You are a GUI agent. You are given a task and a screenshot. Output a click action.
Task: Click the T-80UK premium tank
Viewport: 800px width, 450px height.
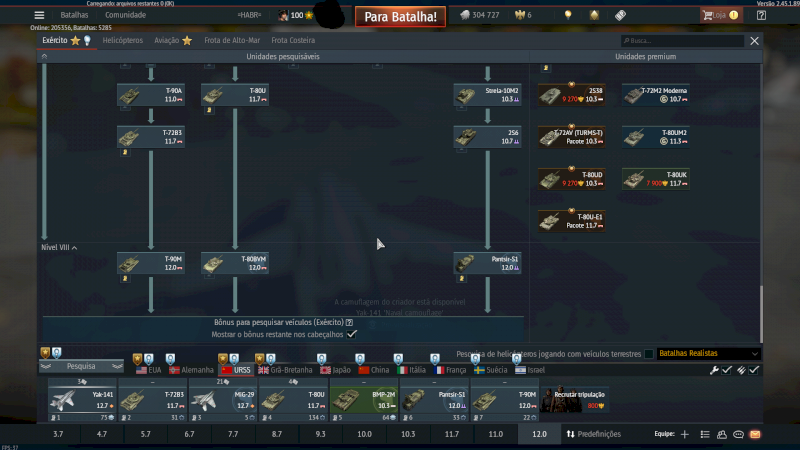[655, 179]
